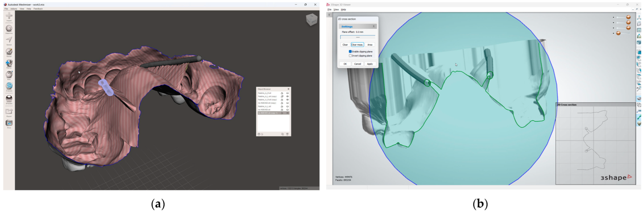The image size is (644, 213).
Task: Open the Analysis tool
Action: (9, 86)
